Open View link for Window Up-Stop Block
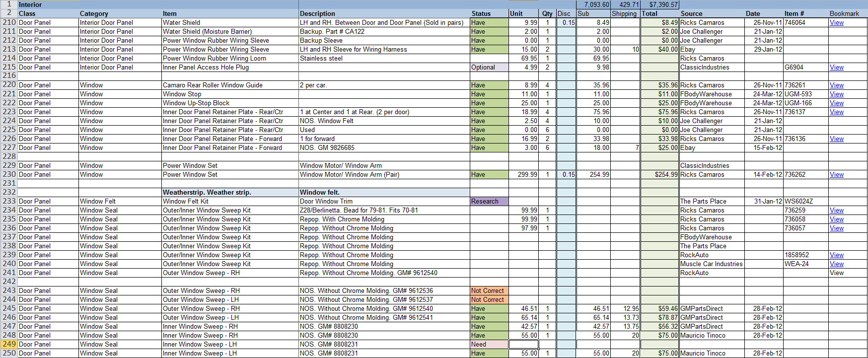 [836, 103]
